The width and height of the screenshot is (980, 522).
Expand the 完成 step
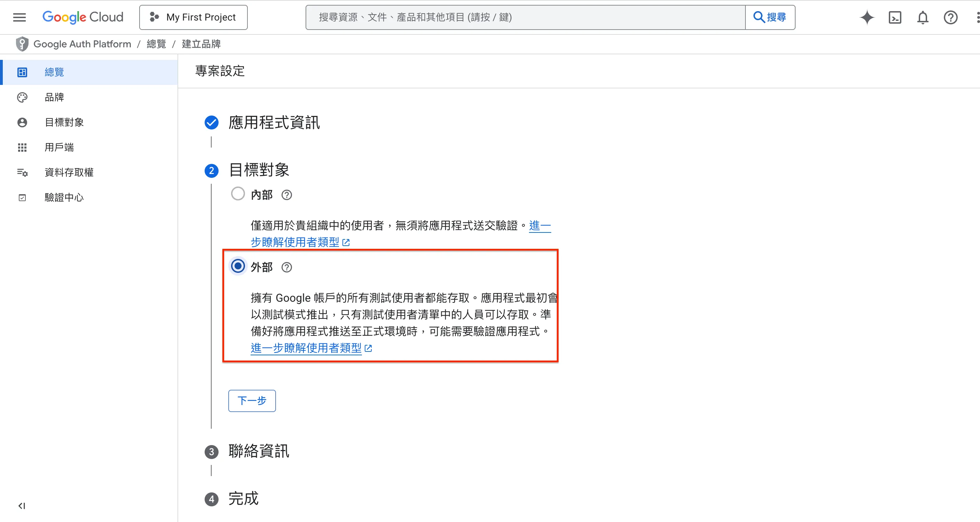244,498
